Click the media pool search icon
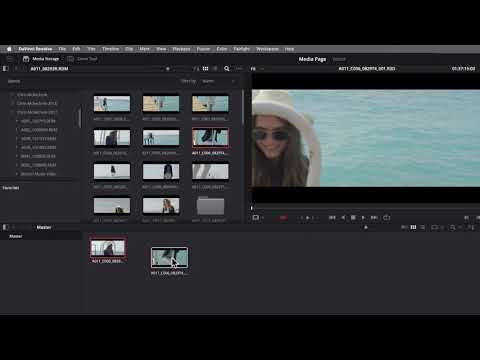This screenshot has width=480, height=360. [x=452, y=227]
